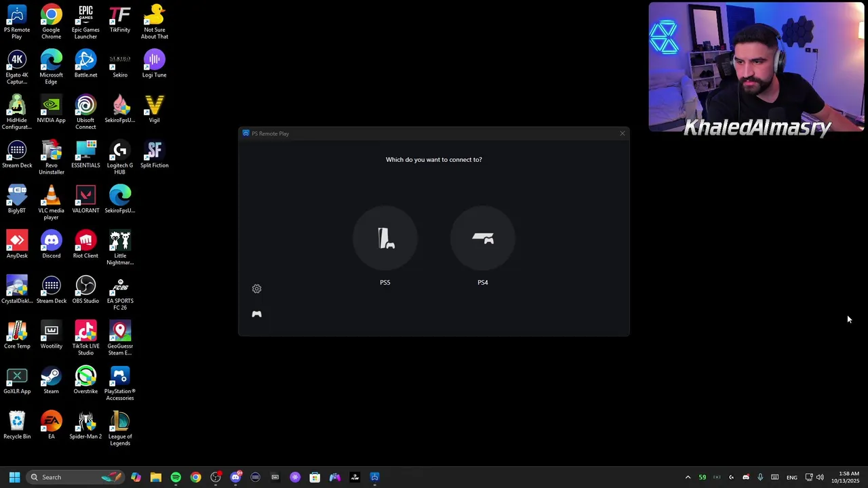Image resolution: width=868 pixels, height=488 pixels.
Task: Open EA SPORTS FC 26 desktop icon
Action: pyautogui.click(x=120, y=293)
